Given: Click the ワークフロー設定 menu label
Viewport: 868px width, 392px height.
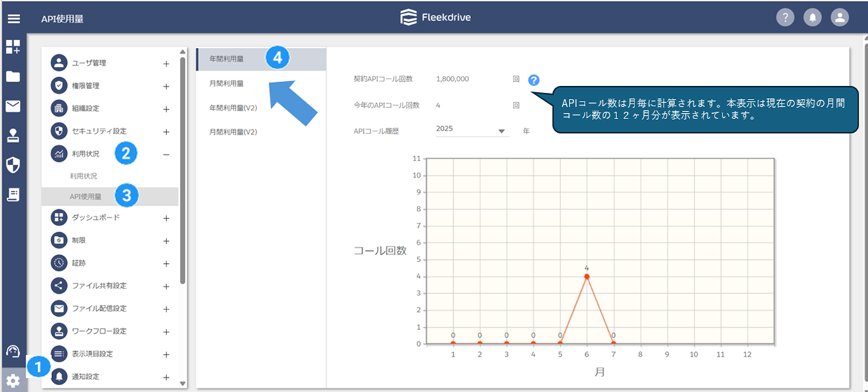Looking at the screenshot, I should tap(99, 331).
